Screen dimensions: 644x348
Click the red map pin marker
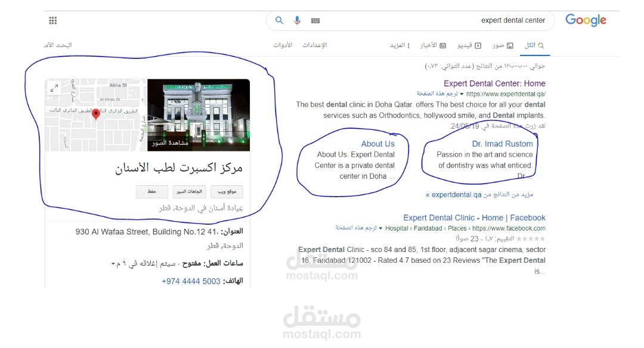[96, 113]
